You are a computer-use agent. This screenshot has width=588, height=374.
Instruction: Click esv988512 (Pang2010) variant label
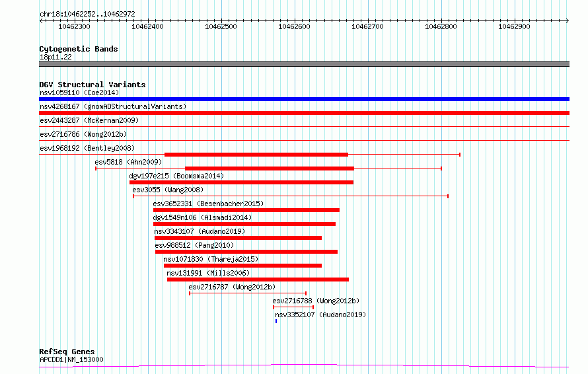tap(194, 245)
